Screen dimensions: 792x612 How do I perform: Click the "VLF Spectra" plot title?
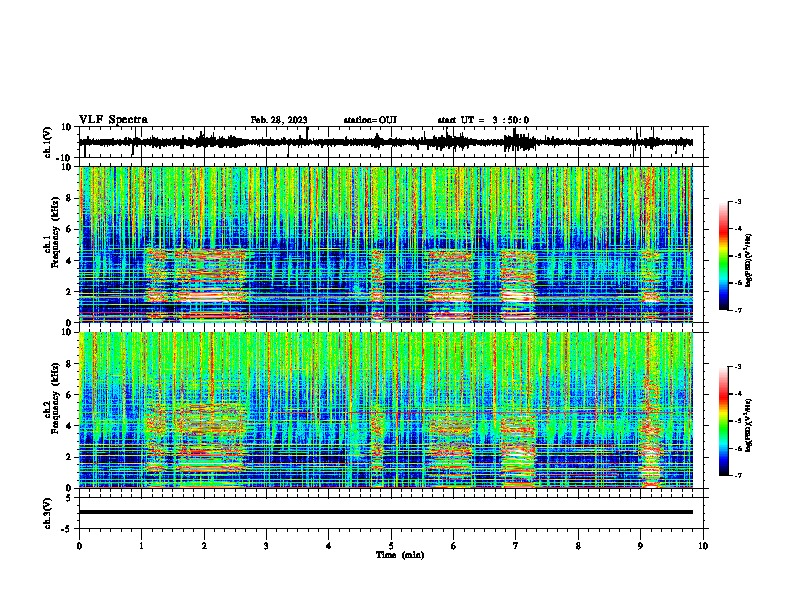coord(113,120)
